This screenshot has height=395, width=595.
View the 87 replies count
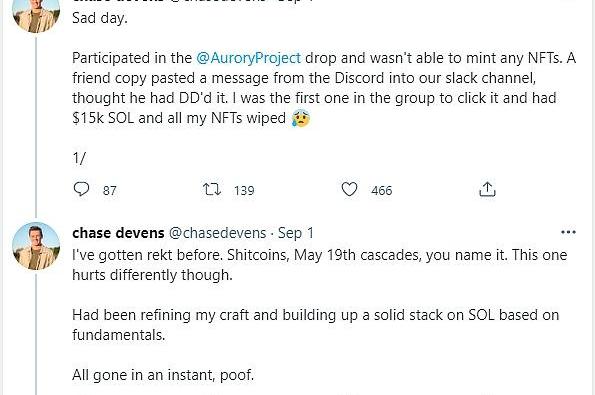(x=110, y=190)
